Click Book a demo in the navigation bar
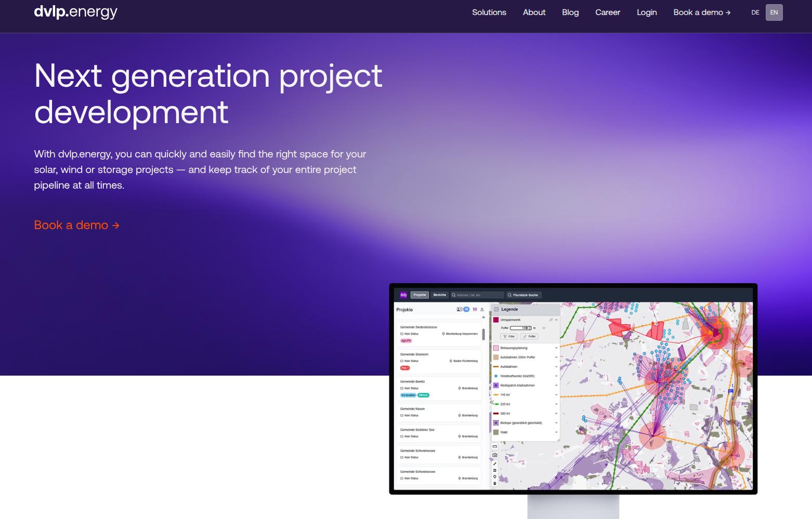 click(x=702, y=12)
